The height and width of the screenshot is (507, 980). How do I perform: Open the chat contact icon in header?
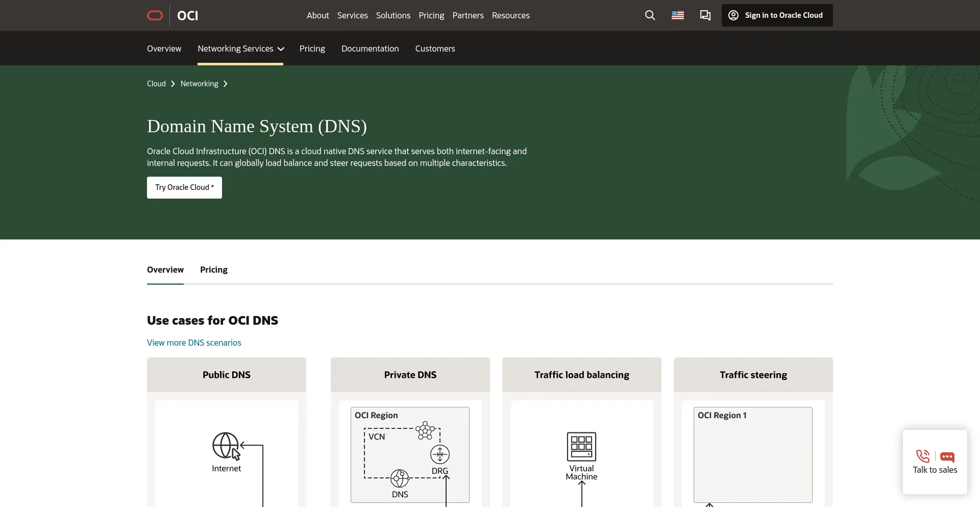pos(705,15)
